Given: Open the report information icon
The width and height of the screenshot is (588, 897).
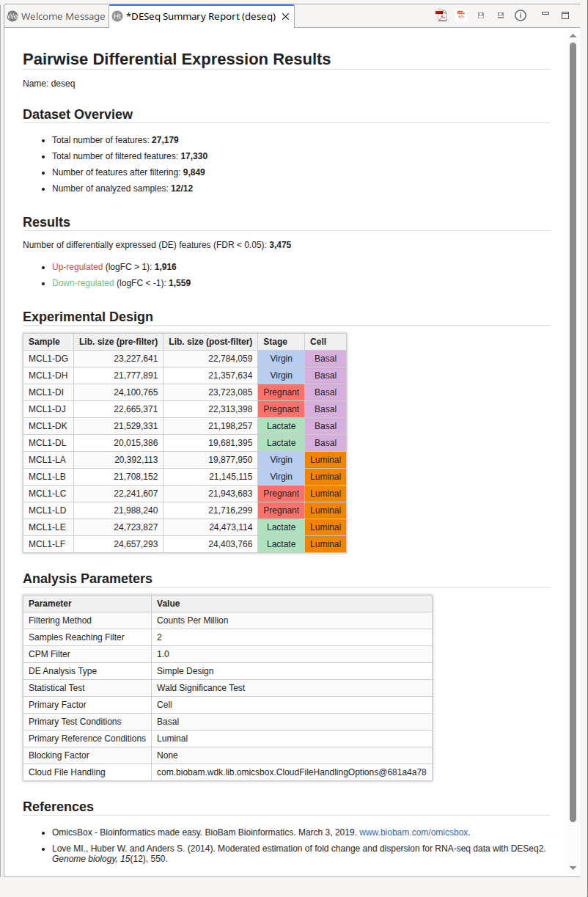Looking at the screenshot, I should click(x=521, y=15).
